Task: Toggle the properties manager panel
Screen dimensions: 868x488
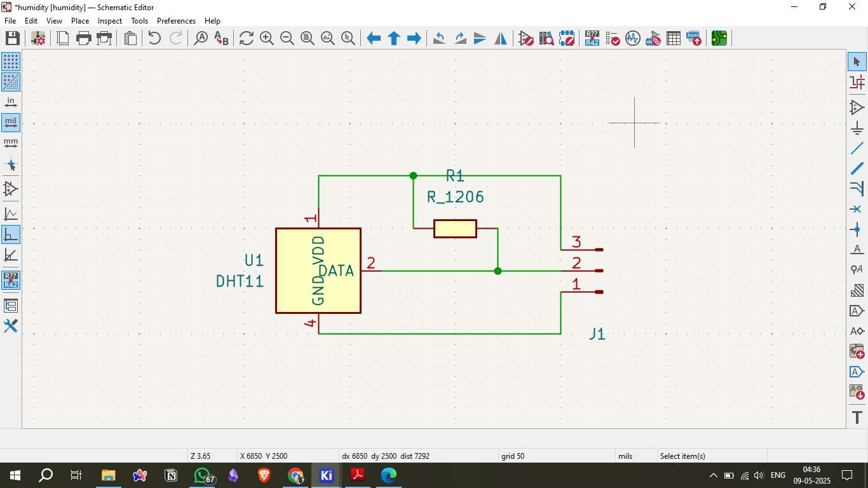Action: [x=11, y=326]
